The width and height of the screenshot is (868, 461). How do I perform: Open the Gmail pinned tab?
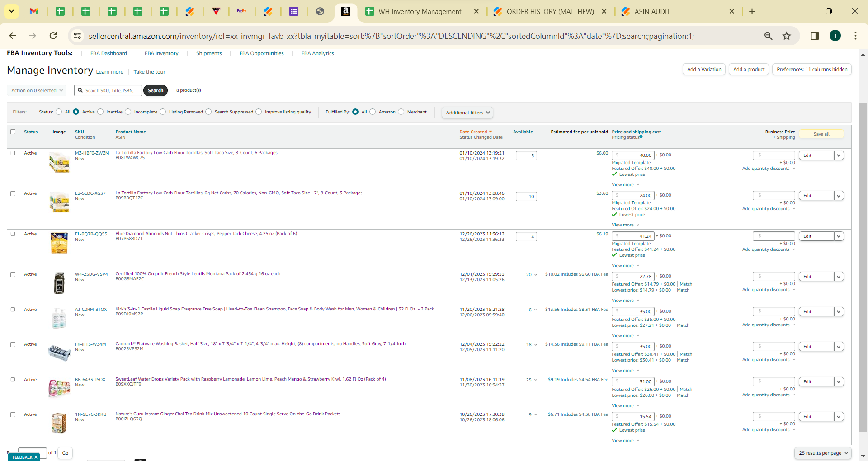(34, 11)
